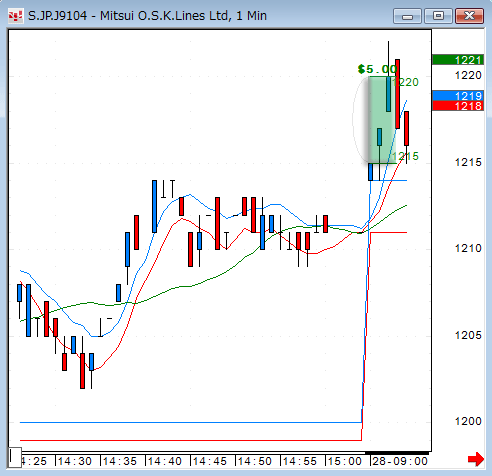Minimize the Mitsui O.S.K. Lines chart window
Screen dimensions: 492x476
point(407,16)
